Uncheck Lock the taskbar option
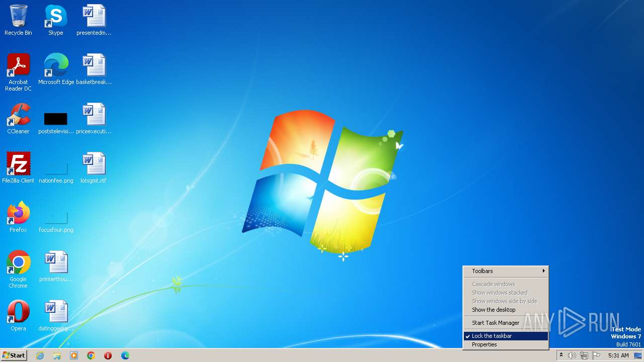The width and height of the screenshot is (644, 362). tap(506, 336)
